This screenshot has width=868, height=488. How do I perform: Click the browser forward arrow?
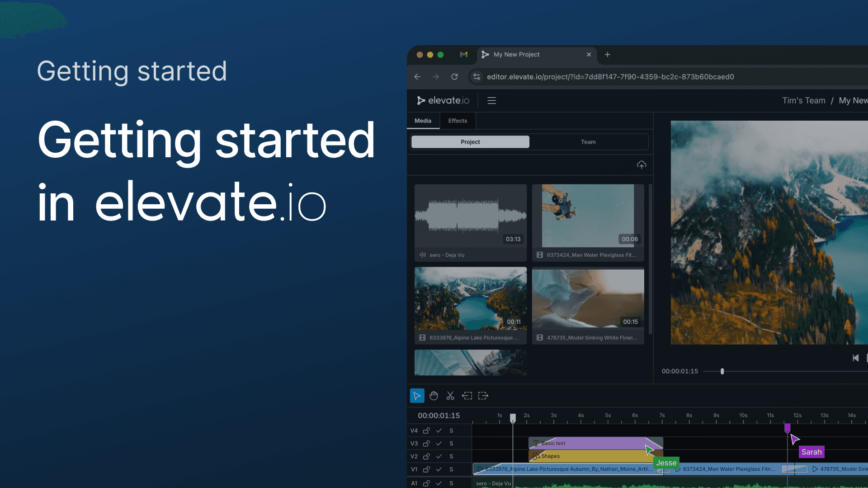pos(436,77)
